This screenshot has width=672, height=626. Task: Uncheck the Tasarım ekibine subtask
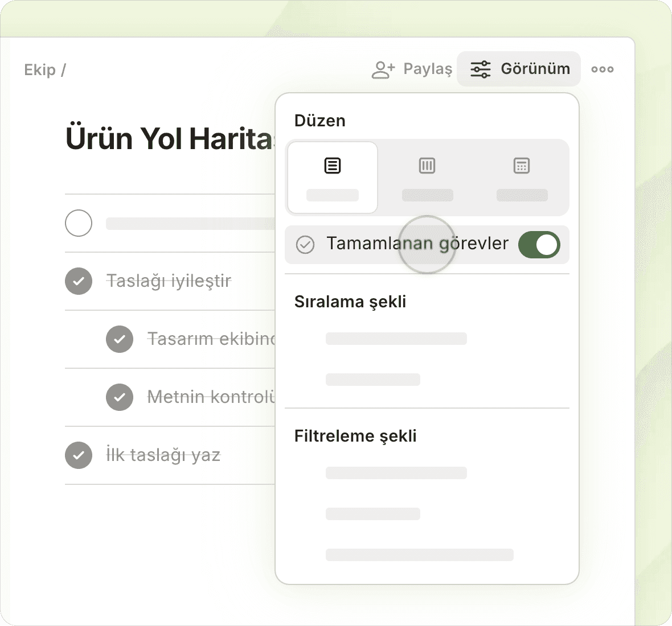[x=120, y=339]
